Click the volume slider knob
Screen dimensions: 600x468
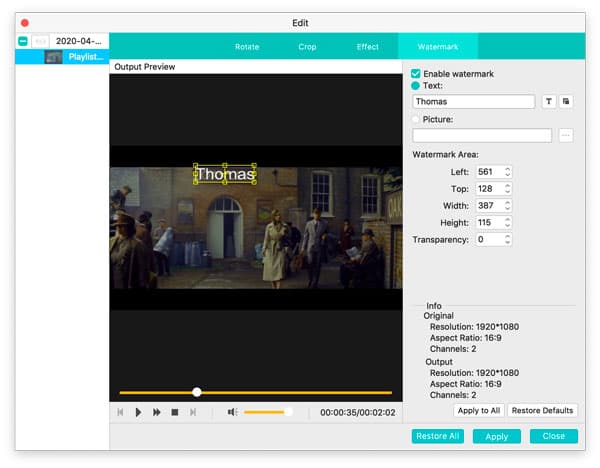(x=288, y=412)
